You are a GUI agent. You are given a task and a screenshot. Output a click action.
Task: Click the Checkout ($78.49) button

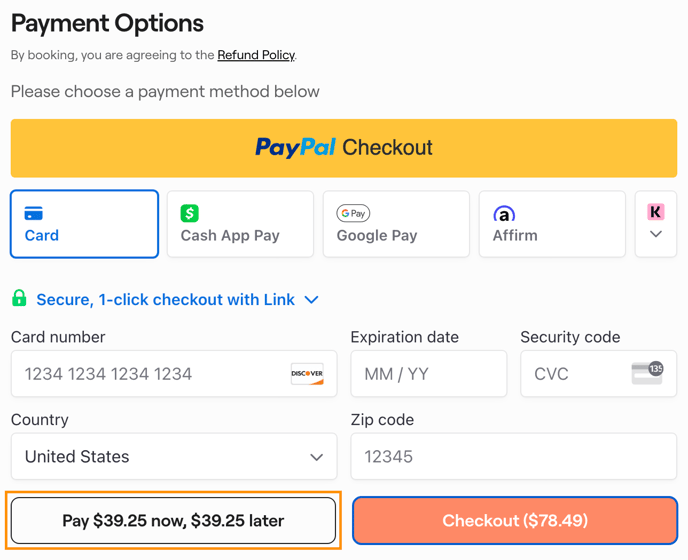(x=515, y=521)
